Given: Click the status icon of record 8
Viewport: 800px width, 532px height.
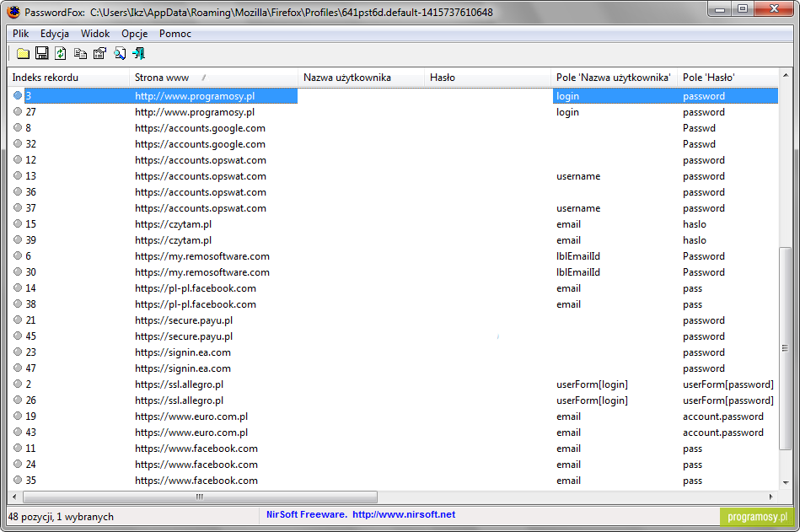Looking at the screenshot, I should click(18, 127).
